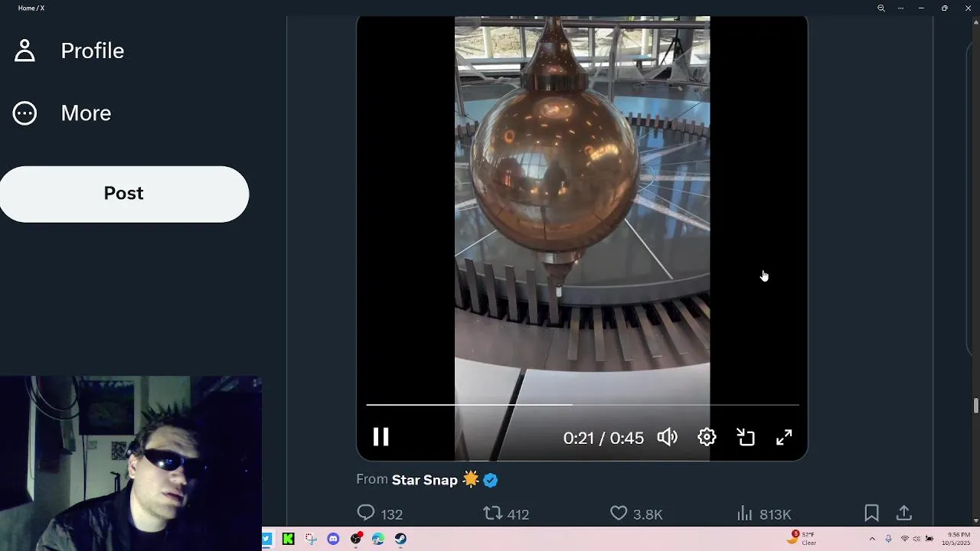View post analytics showing 813K views
980x551 pixels.
(x=763, y=514)
